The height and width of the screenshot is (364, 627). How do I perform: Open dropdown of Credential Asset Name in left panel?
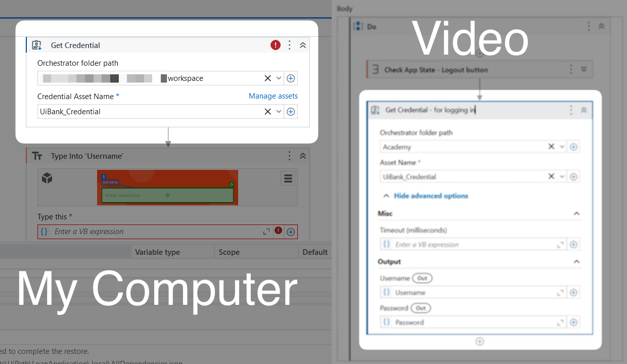pyautogui.click(x=279, y=112)
